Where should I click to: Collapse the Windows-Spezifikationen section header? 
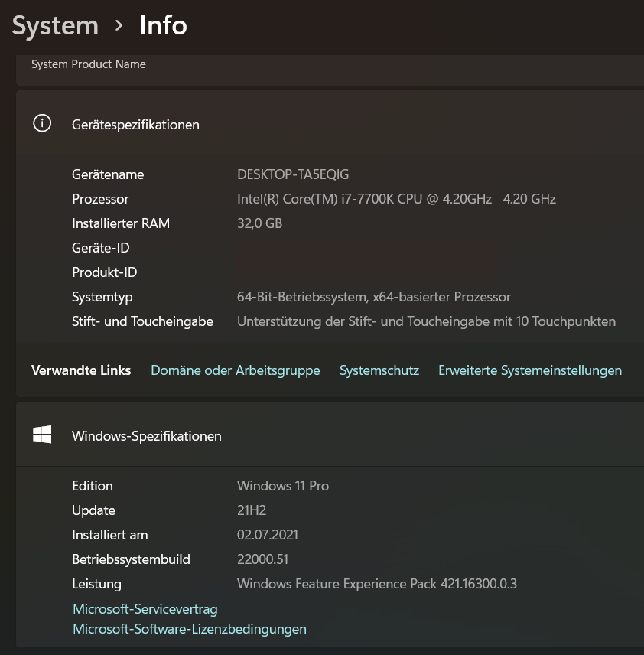(x=330, y=435)
